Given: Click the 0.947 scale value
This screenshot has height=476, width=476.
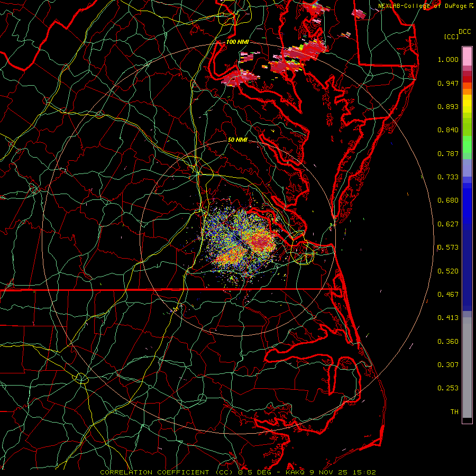Looking at the screenshot, I should [448, 83].
